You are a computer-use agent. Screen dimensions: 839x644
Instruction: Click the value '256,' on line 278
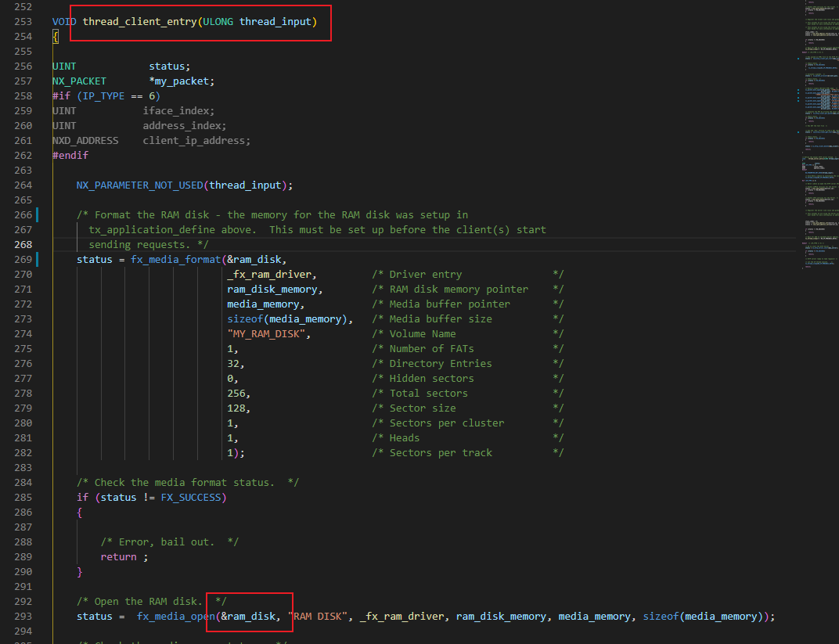[239, 393]
